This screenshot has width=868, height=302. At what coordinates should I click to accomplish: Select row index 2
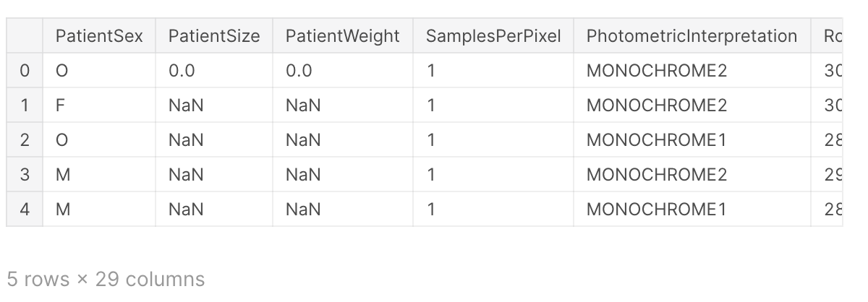tap(25, 140)
